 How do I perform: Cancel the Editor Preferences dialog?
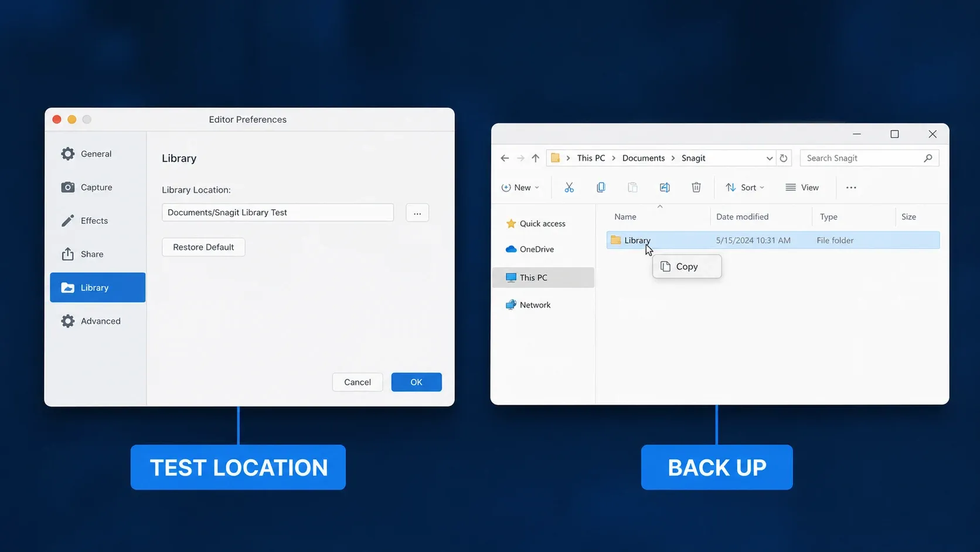pyautogui.click(x=358, y=382)
